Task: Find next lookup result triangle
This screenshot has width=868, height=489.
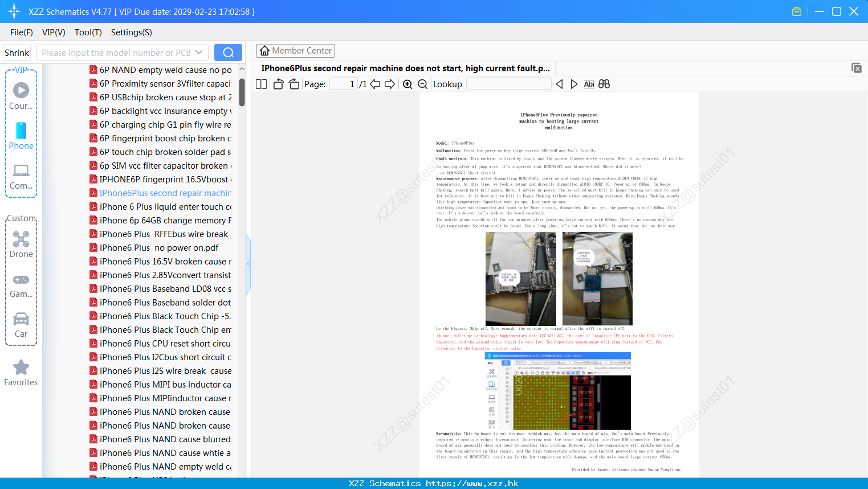Action: 574,84
